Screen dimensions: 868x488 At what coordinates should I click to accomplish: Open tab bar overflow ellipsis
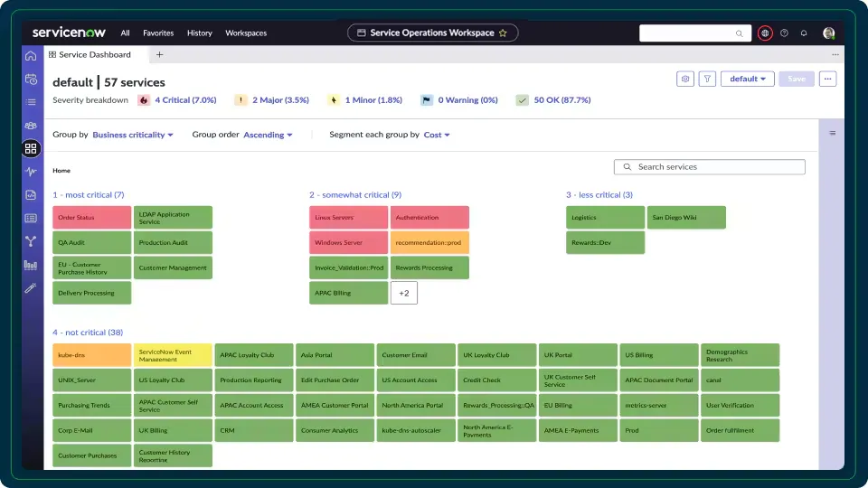coord(835,54)
